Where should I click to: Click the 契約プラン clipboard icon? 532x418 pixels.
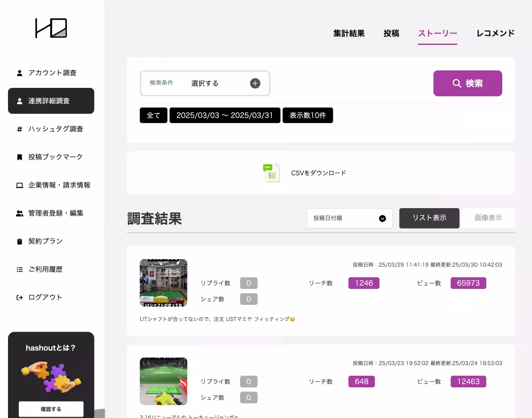(x=19, y=241)
